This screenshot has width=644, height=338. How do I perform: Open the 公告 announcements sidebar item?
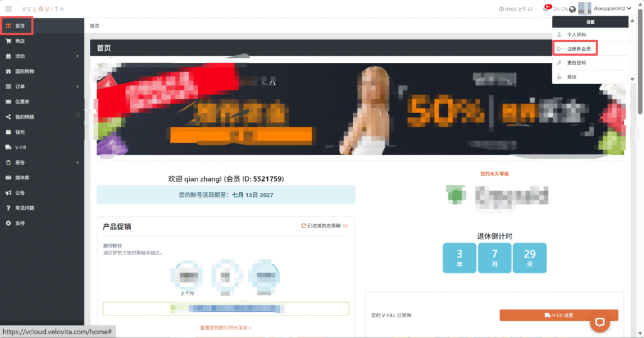tap(19, 193)
